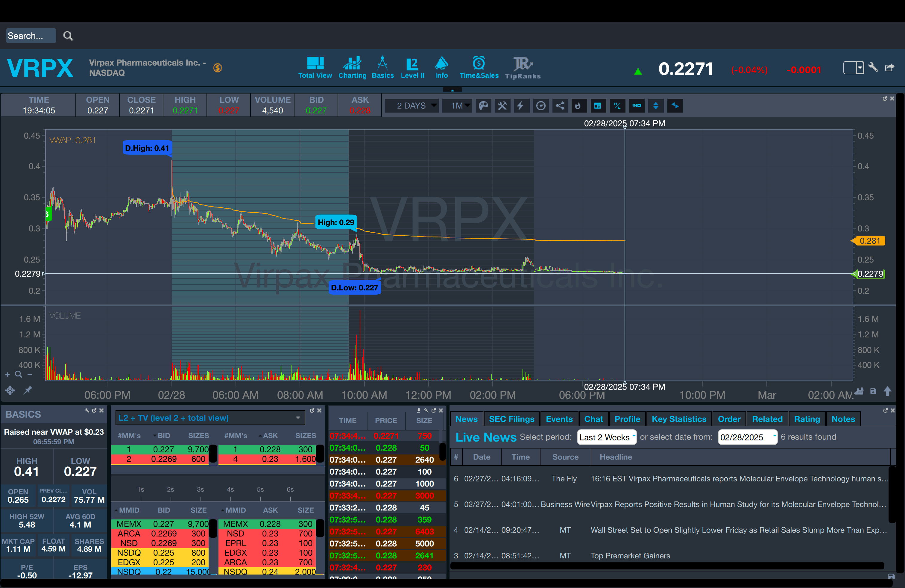Click the lightning bolt chart icon
This screenshot has height=588, width=905.
520,106
